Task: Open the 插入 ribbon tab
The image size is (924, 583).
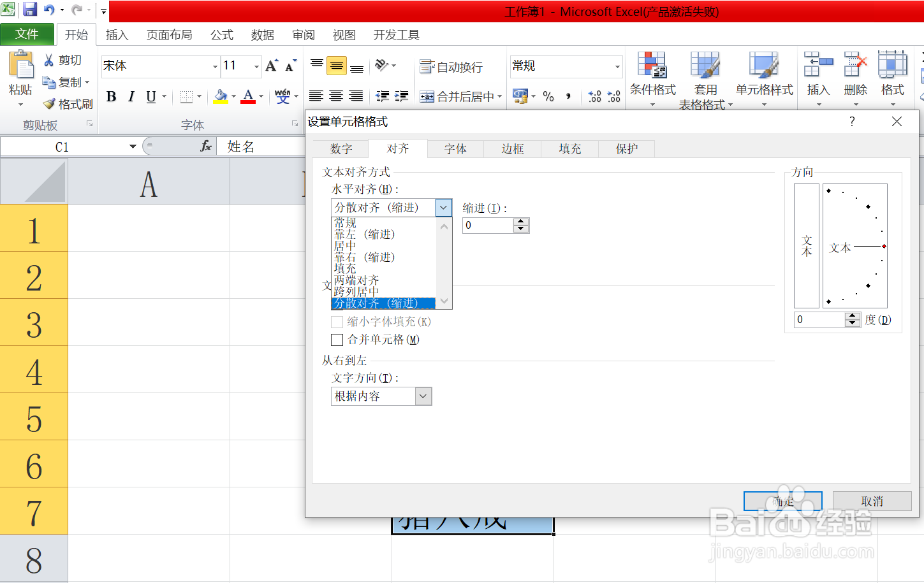Action: point(117,35)
